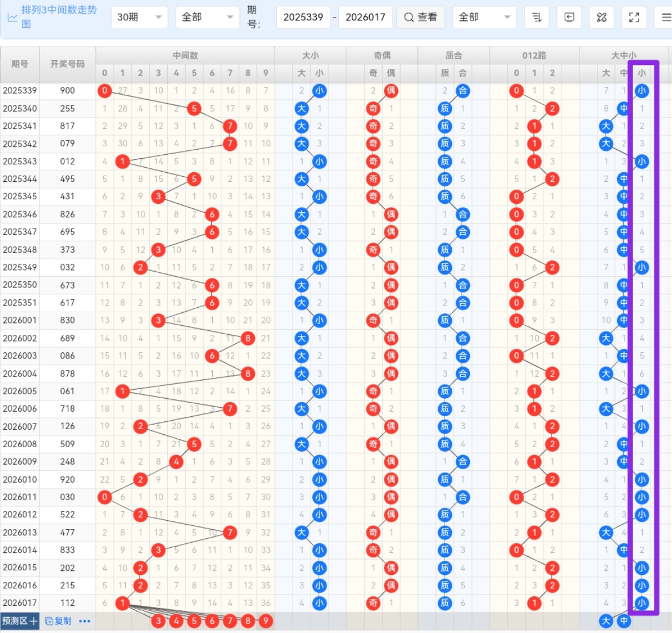The height and width of the screenshot is (633, 672).
Task: Click the red ball 8 in row 2026002
Action: [247, 338]
